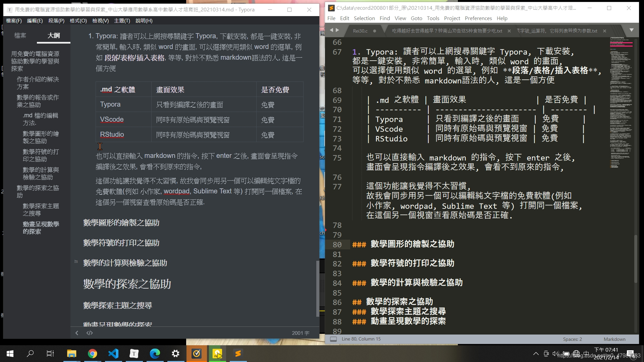644x362 pixels.
Task: Open the Markdown syntax selector in status bar
Action: click(x=614, y=339)
